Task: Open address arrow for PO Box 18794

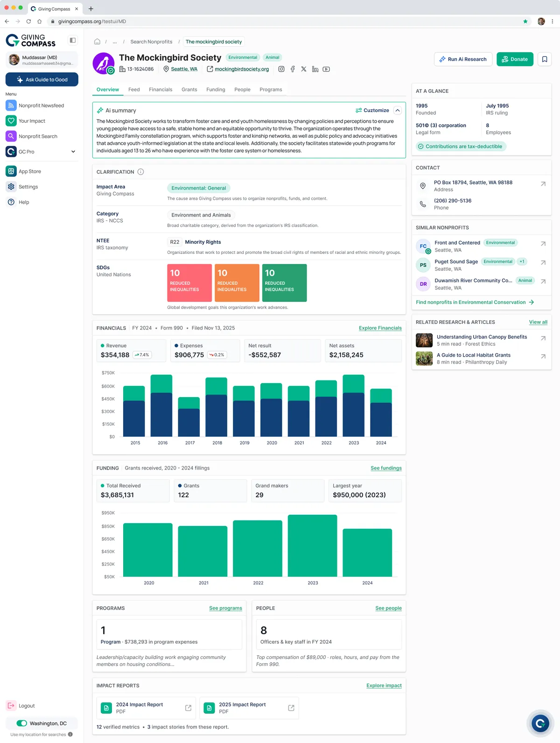Action: pos(543,184)
